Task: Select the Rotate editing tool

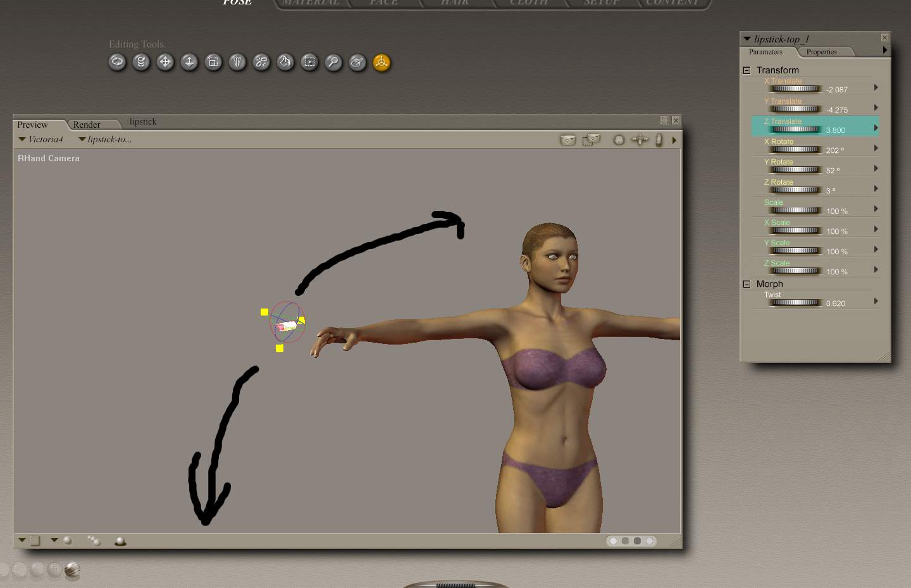Action: point(117,62)
